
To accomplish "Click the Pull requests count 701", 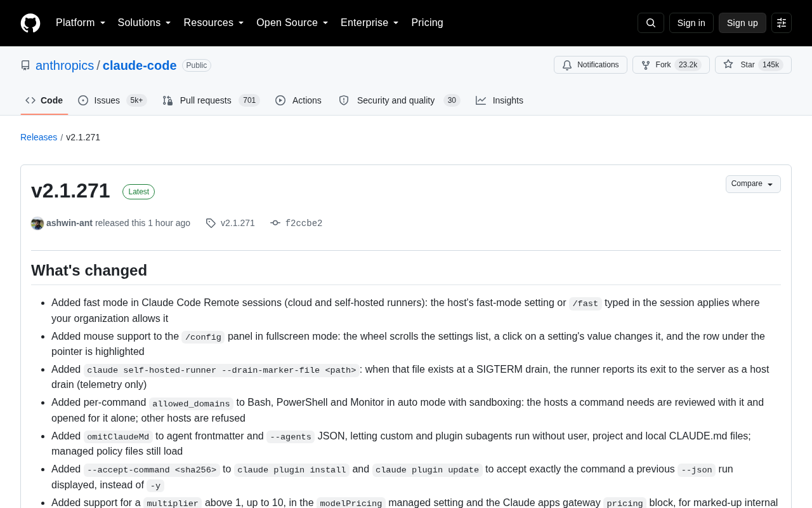I will [249, 100].
